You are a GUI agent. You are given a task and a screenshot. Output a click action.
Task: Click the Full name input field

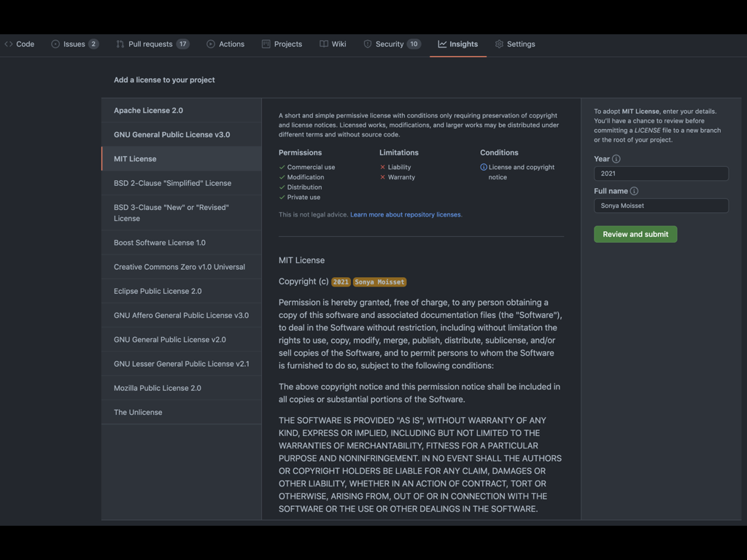pyautogui.click(x=661, y=206)
